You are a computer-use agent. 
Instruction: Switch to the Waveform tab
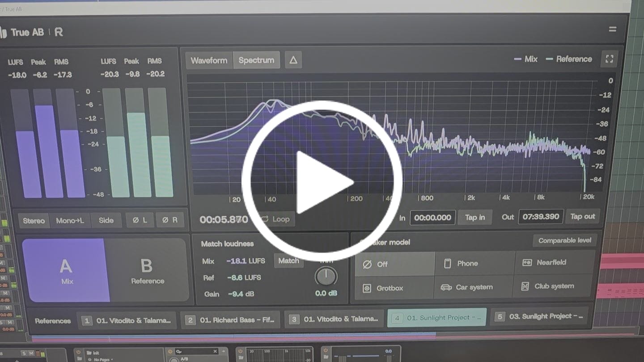click(209, 60)
